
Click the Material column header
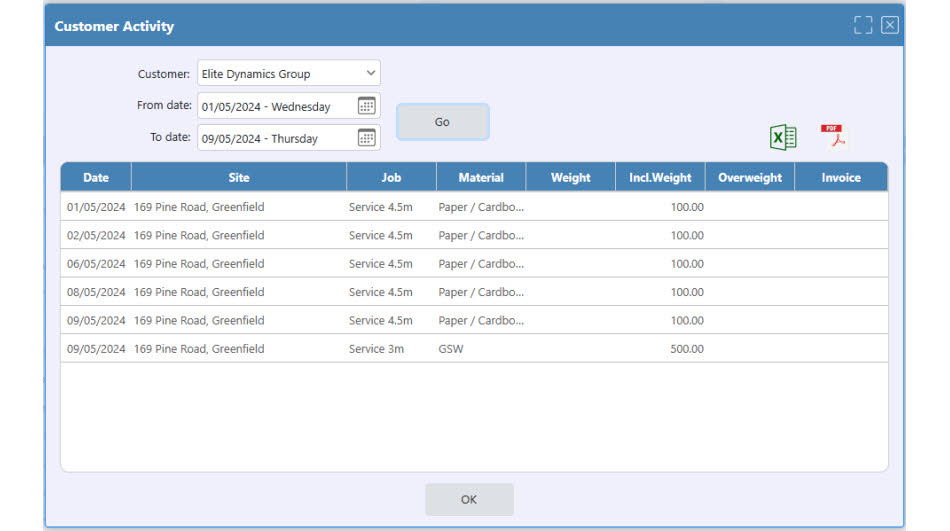coord(481,178)
